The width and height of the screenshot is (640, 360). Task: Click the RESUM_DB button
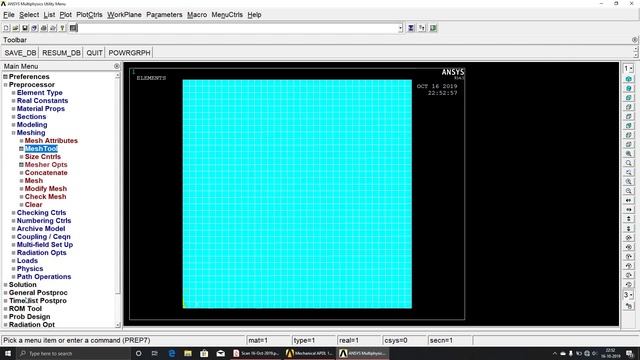point(61,53)
